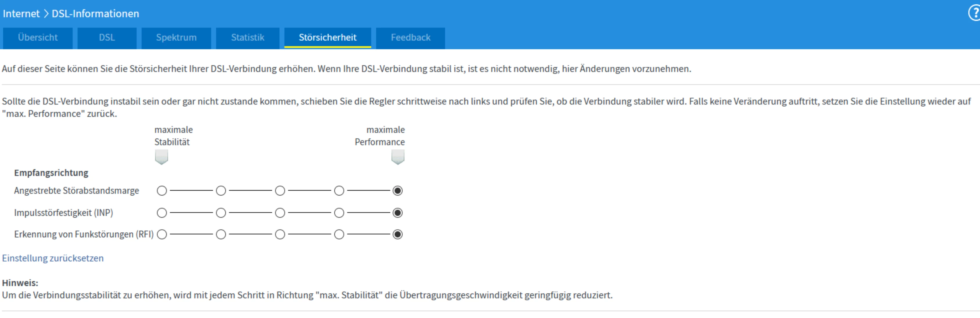The height and width of the screenshot is (318, 980).
Task: Show the Statistik tab
Action: [x=248, y=38]
